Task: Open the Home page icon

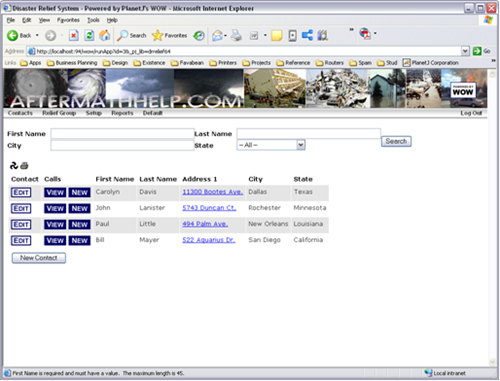Action: (105, 35)
